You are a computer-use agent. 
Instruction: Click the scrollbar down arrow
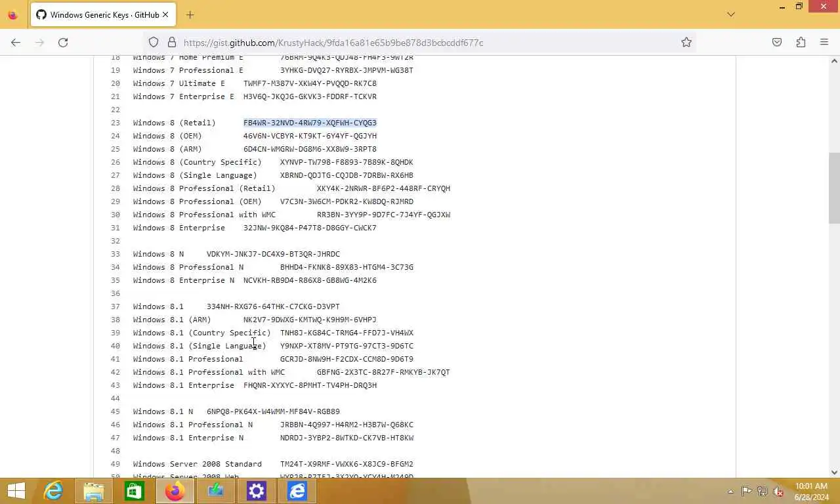coord(834,472)
